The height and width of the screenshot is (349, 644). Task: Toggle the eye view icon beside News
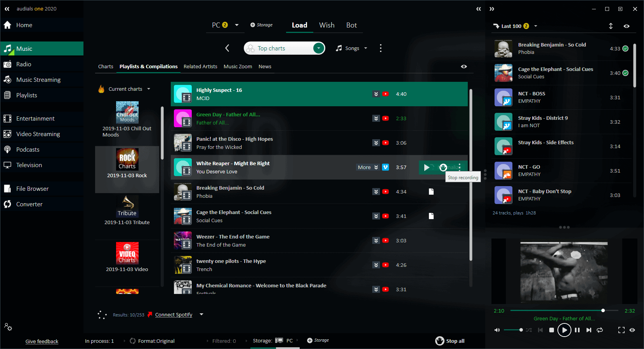(464, 67)
